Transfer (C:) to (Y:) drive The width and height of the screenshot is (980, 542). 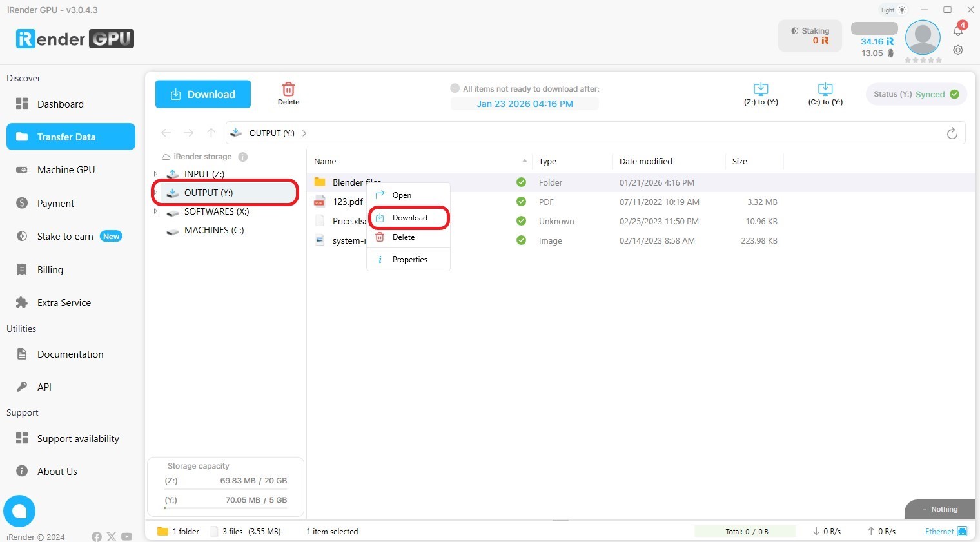[x=825, y=94]
